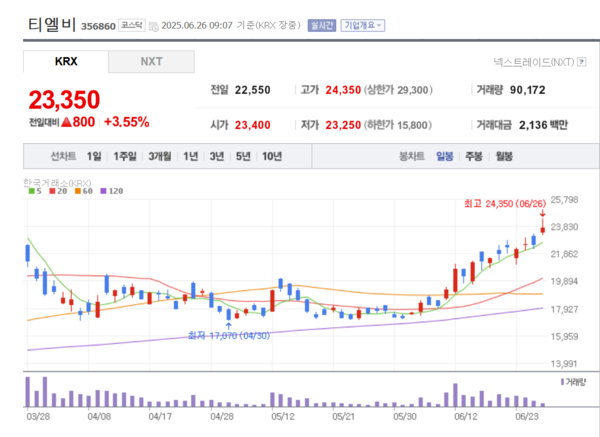Click the 최고 24,350 (06/26) high marker
The image size is (600, 437).
(x=505, y=204)
